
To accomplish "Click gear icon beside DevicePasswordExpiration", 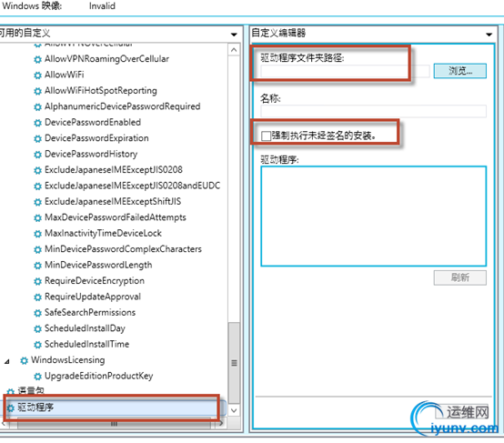I will (37, 138).
